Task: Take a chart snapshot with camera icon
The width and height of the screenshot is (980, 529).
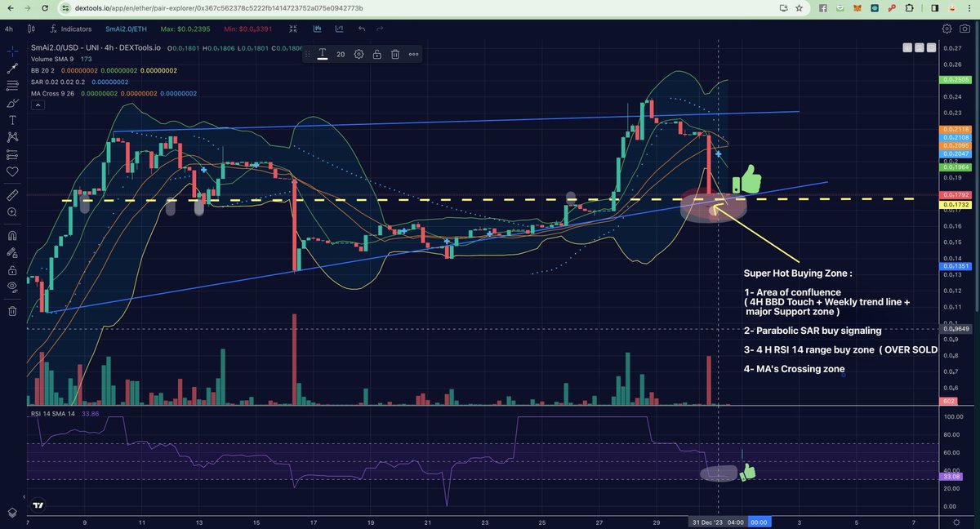Action: click(x=965, y=29)
